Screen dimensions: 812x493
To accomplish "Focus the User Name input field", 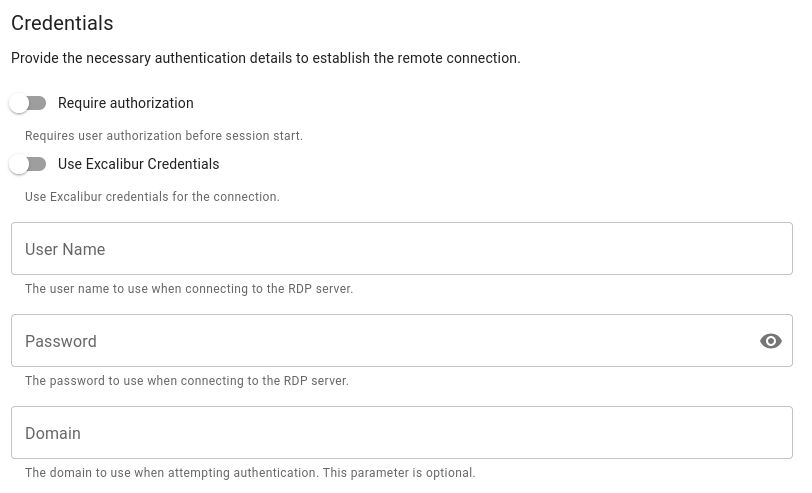I will pos(400,249).
